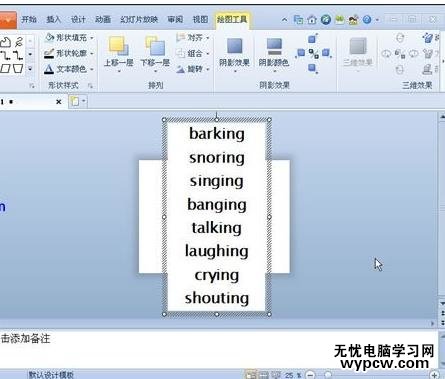Click the home icon in title bar

(x=312, y=20)
